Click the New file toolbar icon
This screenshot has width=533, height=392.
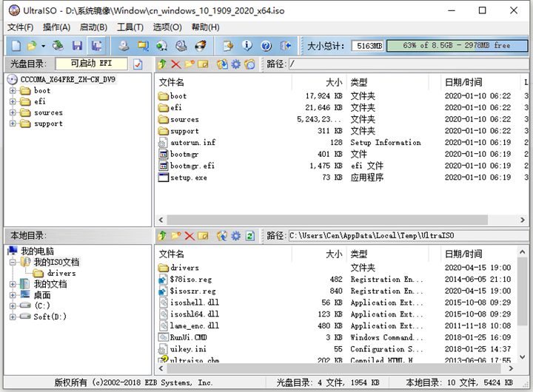pyautogui.click(x=16, y=46)
